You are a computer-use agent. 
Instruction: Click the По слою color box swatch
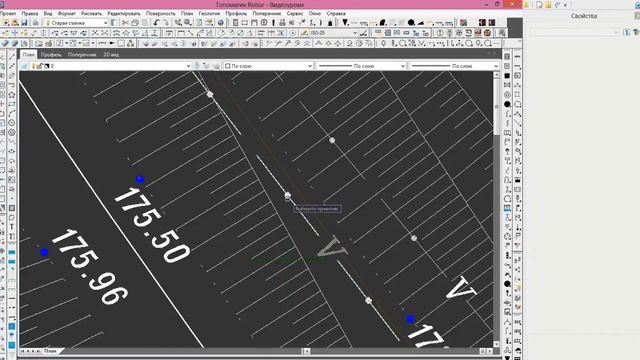tap(228, 66)
